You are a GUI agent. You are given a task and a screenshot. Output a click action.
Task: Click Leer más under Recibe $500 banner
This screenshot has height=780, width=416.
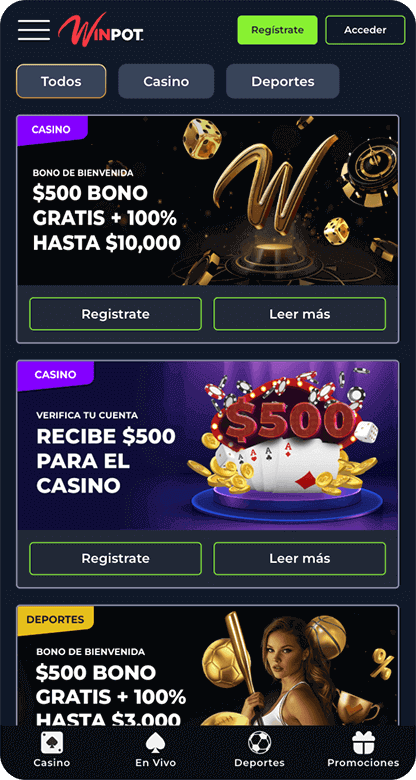pyautogui.click(x=300, y=558)
